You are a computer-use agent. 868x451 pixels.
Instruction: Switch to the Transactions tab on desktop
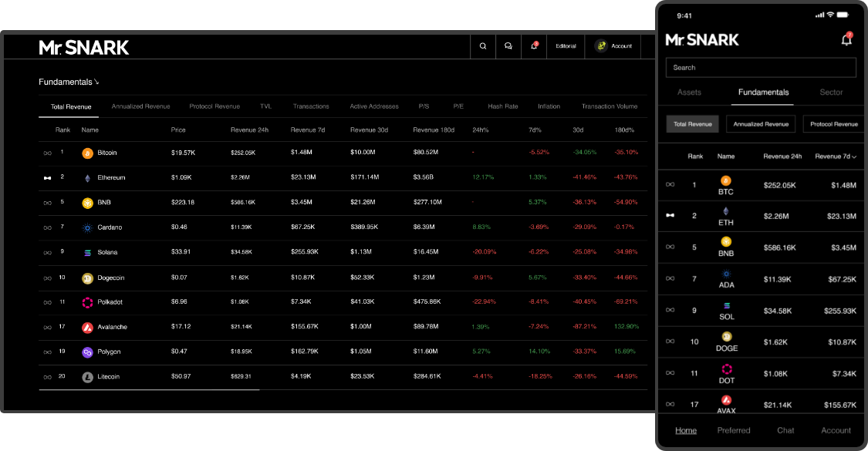(311, 106)
